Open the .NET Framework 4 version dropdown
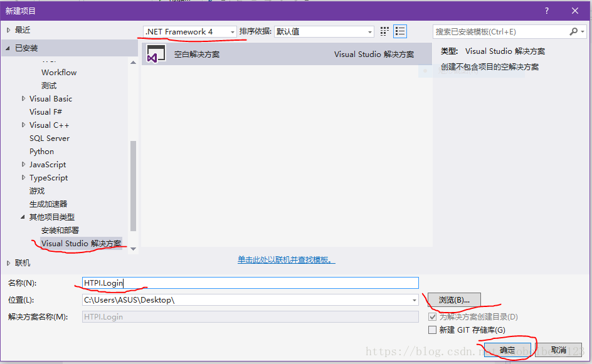The height and width of the screenshot is (364, 592). (x=190, y=32)
